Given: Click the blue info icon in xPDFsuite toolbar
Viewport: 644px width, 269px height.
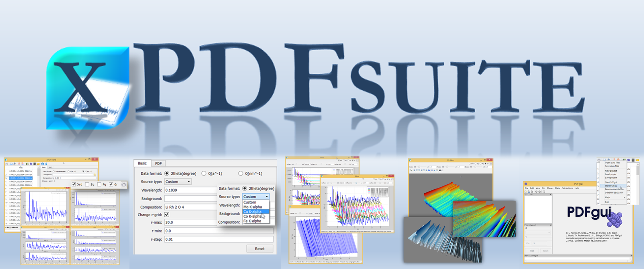Looking at the screenshot, I should pos(42,164).
